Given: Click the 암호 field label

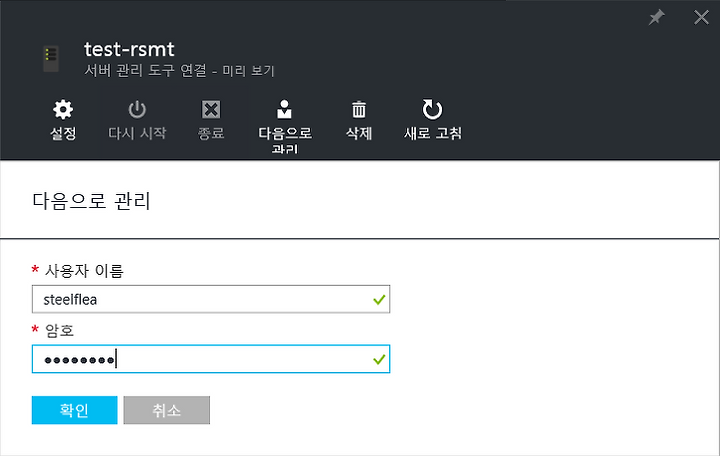Looking at the screenshot, I should click(x=59, y=330).
